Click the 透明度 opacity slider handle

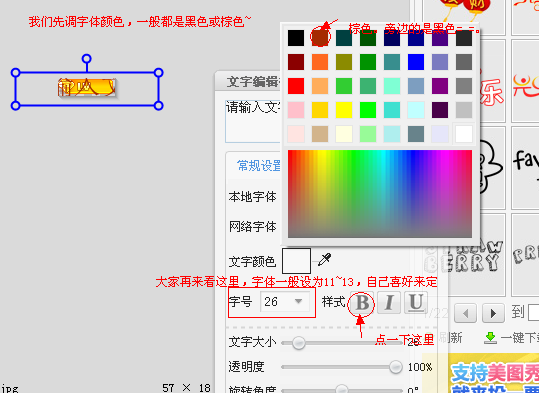click(x=396, y=367)
